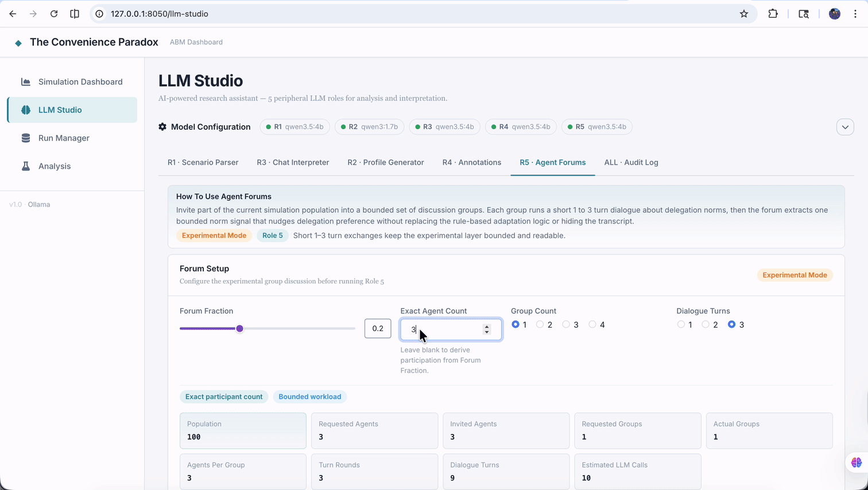Switch to R3 · Chat Interpreter tab
This screenshot has height=490, width=868.
pos(293,162)
